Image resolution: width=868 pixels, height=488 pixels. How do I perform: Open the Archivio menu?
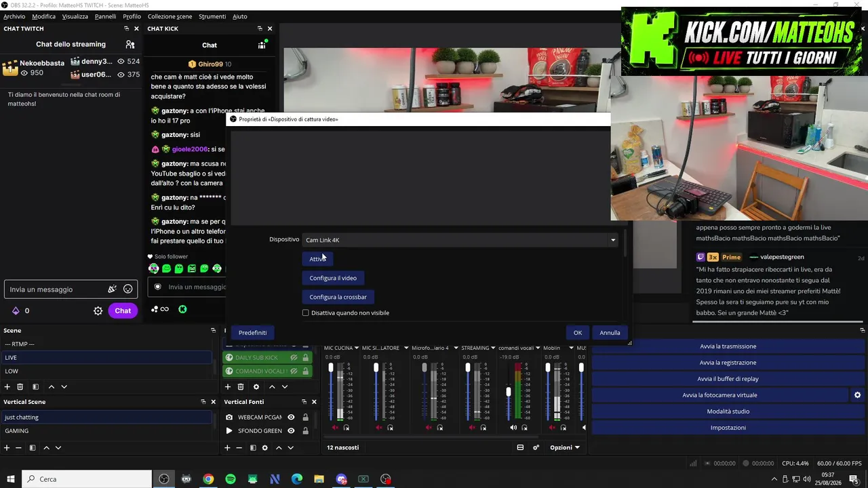tap(14, 16)
